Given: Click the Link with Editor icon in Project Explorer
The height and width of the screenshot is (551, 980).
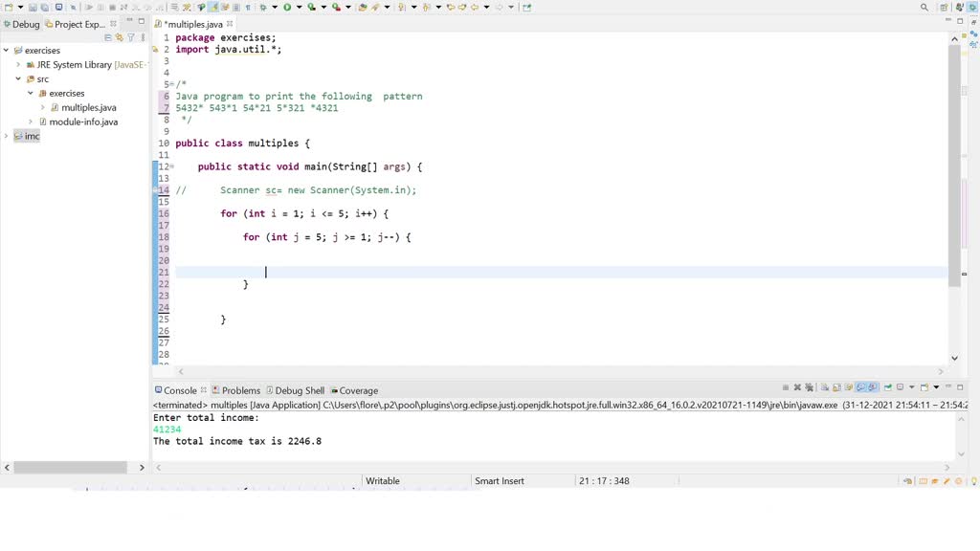Looking at the screenshot, I should click(119, 37).
